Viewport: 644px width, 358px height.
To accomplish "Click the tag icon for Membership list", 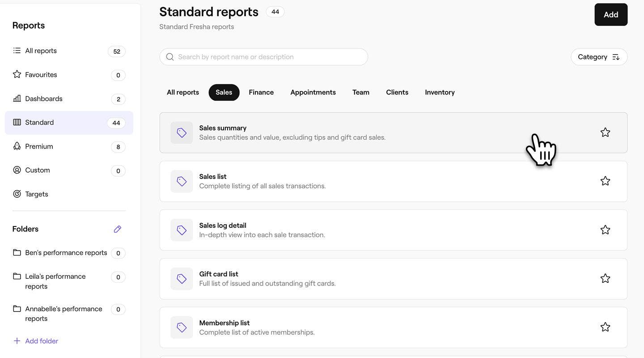I will [182, 328].
